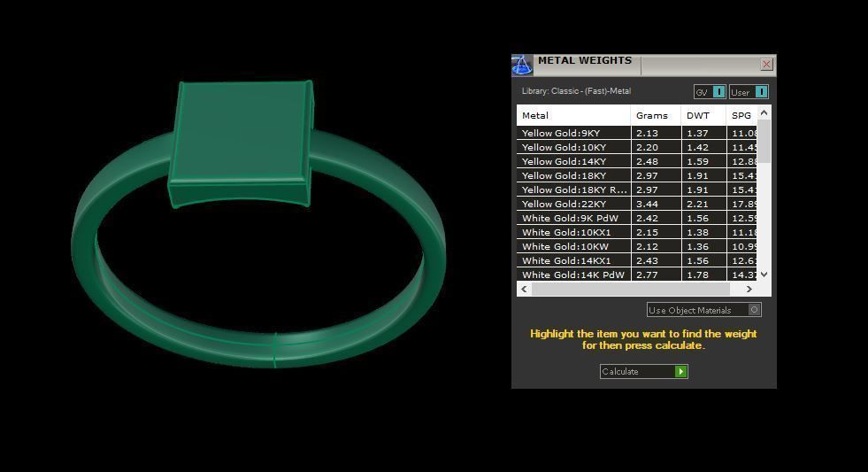Click the Metal Weights scale icon
This screenshot has height=472, width=868.
pyautogui.click(x=521, y=65)
